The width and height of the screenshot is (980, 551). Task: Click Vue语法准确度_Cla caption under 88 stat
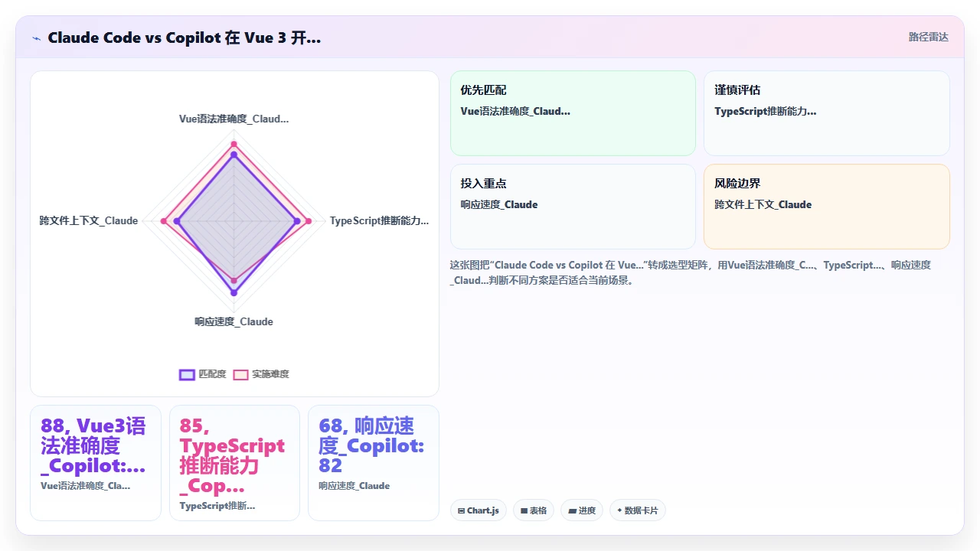coord(85,485)
